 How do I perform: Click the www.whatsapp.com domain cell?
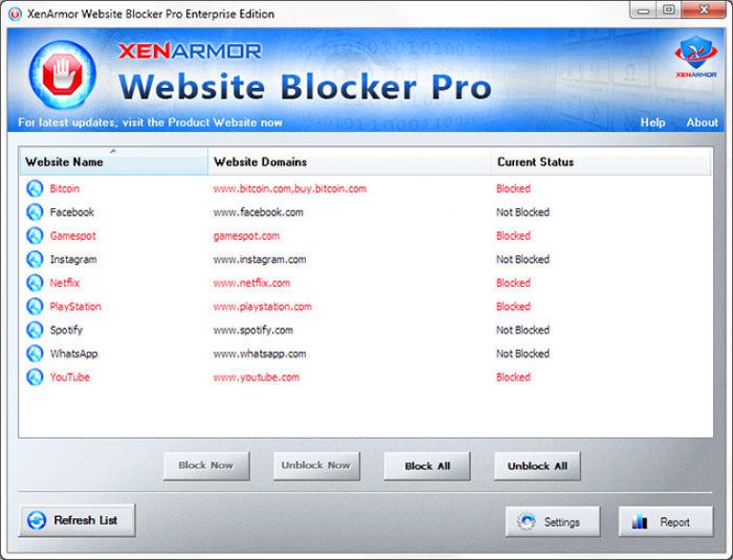260,354
